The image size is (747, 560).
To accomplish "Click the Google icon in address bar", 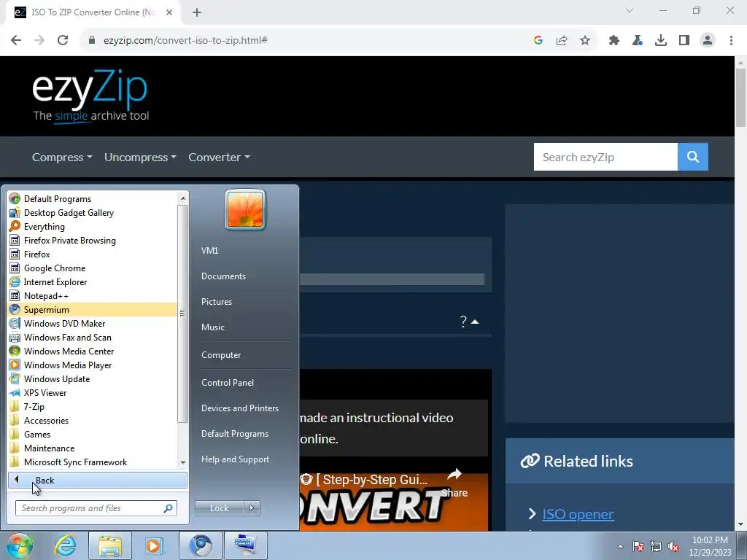I will coord(538,41).
